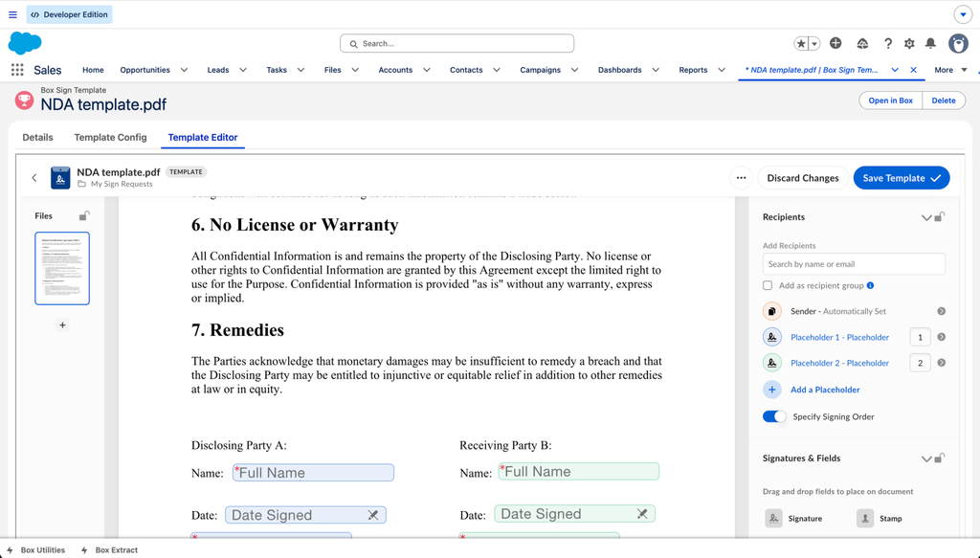Open Placeholder 2 options arrow
The height and width of the screenshot is (558, 980).
(942, 363)
